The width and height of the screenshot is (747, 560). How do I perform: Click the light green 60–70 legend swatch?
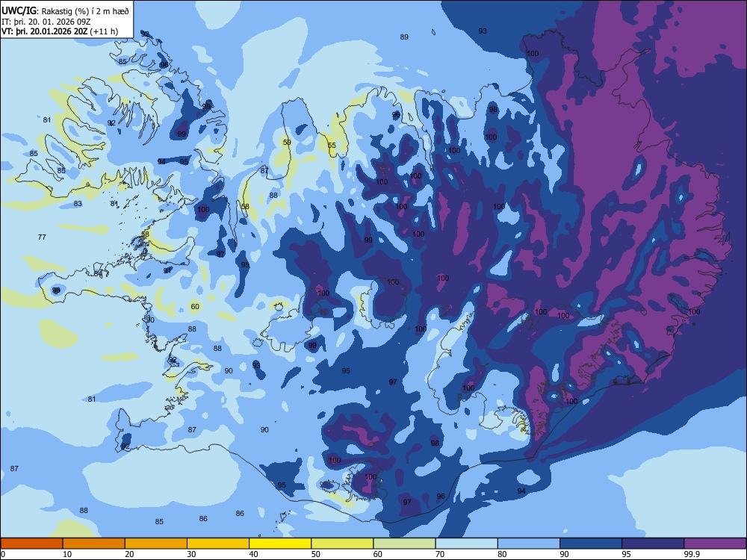point(404,544)
